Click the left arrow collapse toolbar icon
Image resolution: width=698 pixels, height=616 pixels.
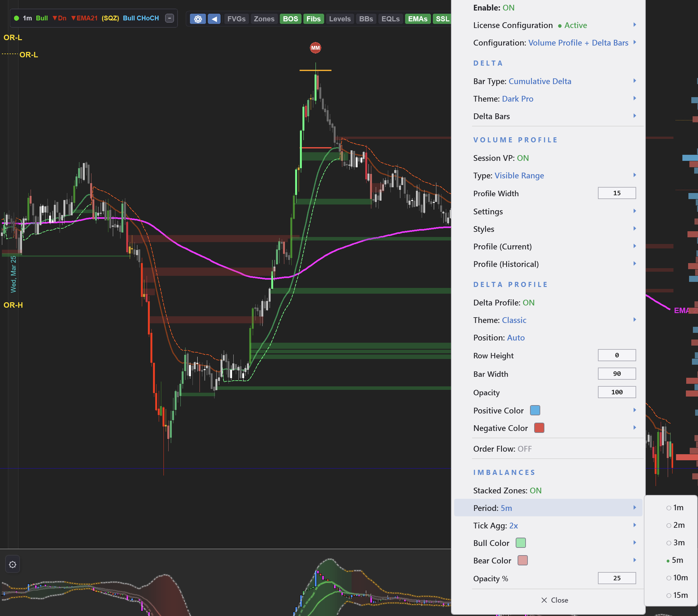pos(214,19)
